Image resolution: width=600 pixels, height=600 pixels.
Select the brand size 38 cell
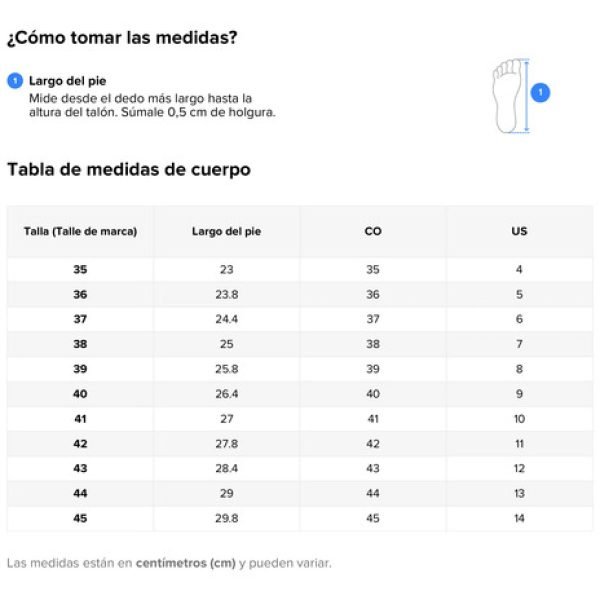coord(80,344)
